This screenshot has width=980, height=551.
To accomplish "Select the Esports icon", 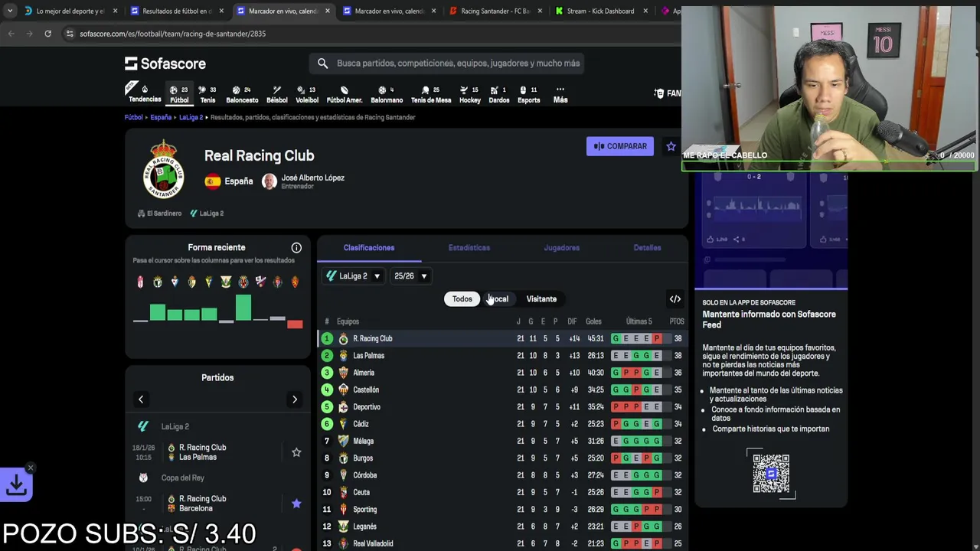I will click(528, 94).
